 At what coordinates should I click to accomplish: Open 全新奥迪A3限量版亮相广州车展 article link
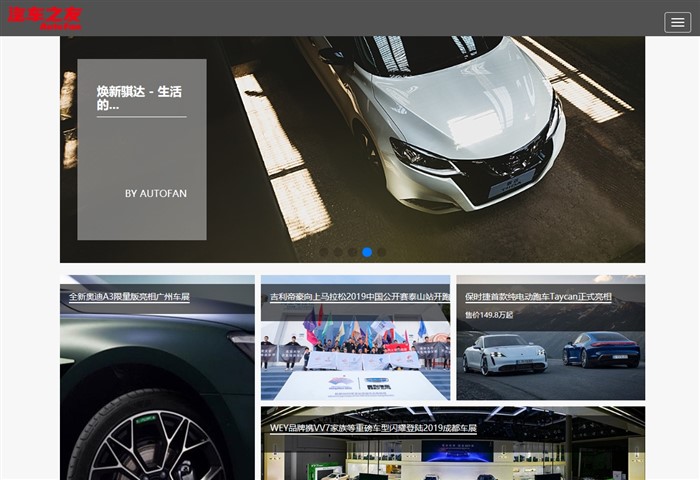pos(129,297)
